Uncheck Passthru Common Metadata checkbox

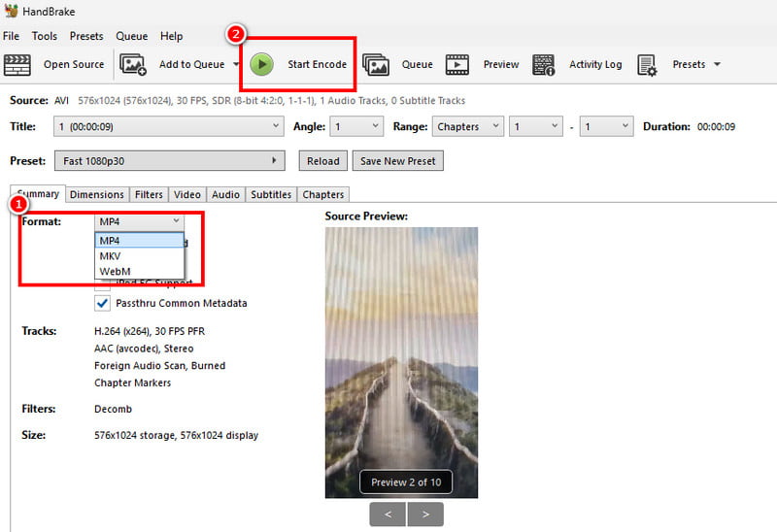(x=103, y=303)
